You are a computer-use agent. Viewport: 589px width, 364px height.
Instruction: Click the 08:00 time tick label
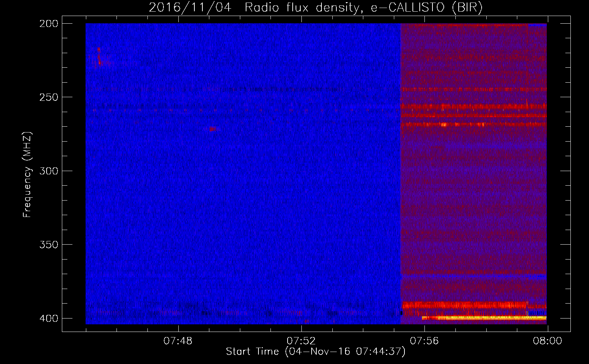[x=548, y=341]
